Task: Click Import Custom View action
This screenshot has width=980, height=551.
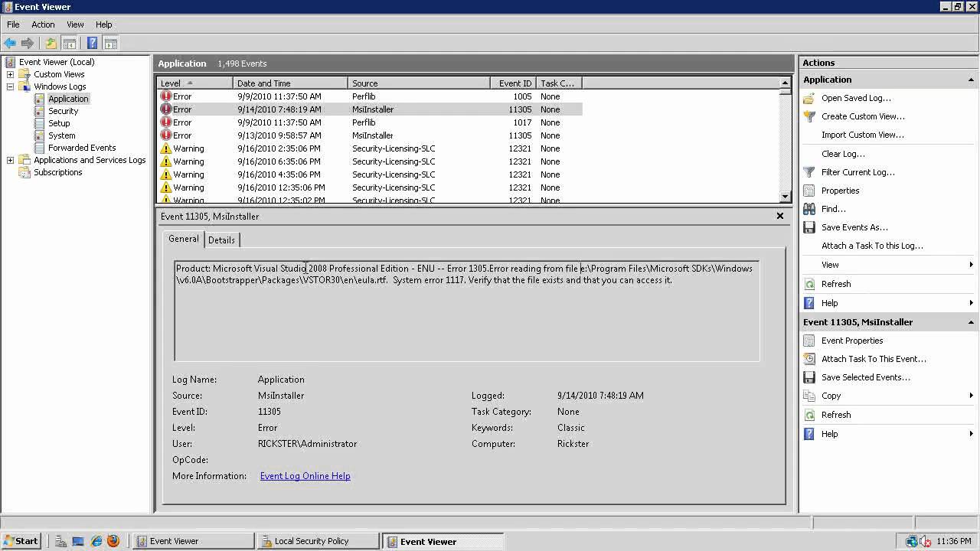Action: (863, 135)
